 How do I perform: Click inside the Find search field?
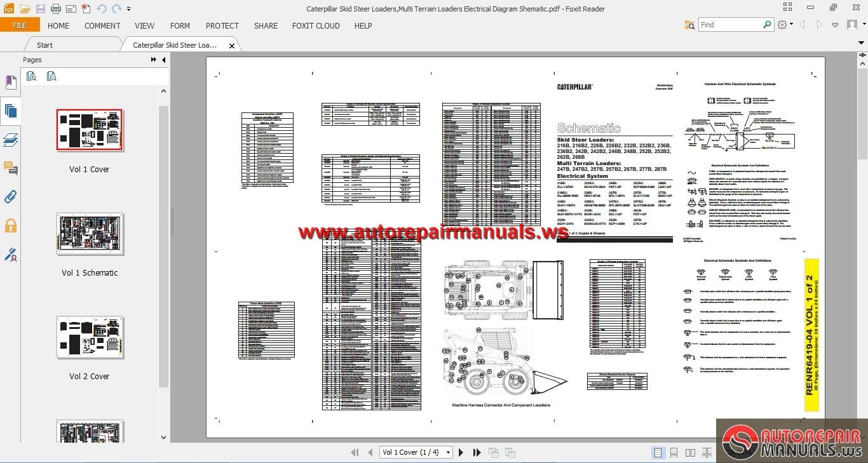point(729,25)
